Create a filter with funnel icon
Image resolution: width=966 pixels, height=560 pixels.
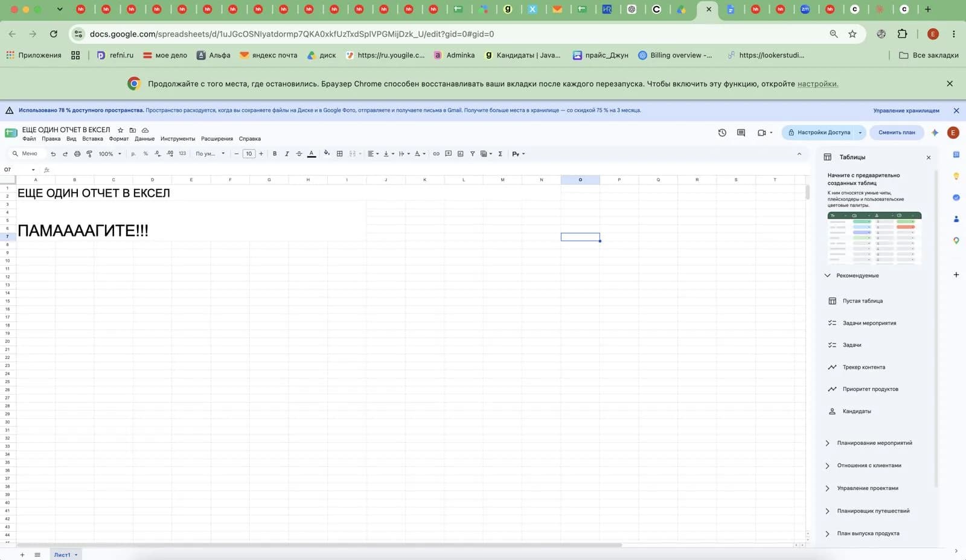point(473,154)
